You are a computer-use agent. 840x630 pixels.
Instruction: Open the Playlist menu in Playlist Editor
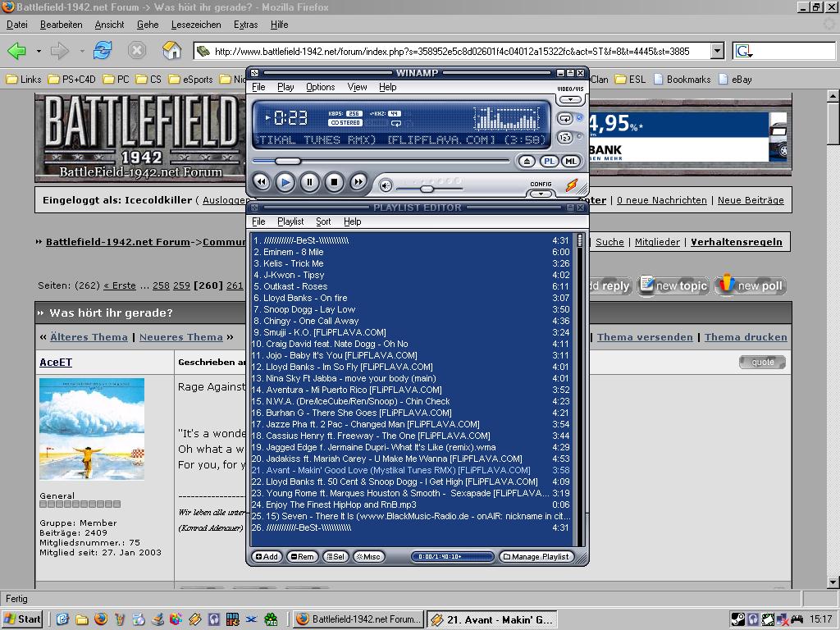[x=290, y=221]
